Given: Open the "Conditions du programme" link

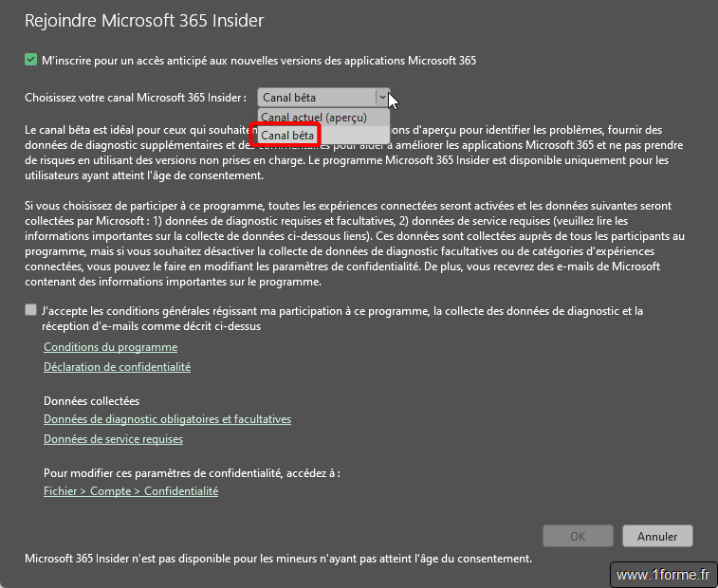Looking at the screenshot, I should [110, 347].
